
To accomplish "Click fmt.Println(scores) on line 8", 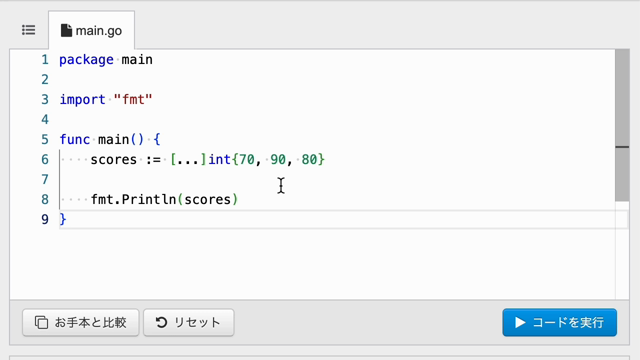I will pyautogui.click(x=164, y=200).
